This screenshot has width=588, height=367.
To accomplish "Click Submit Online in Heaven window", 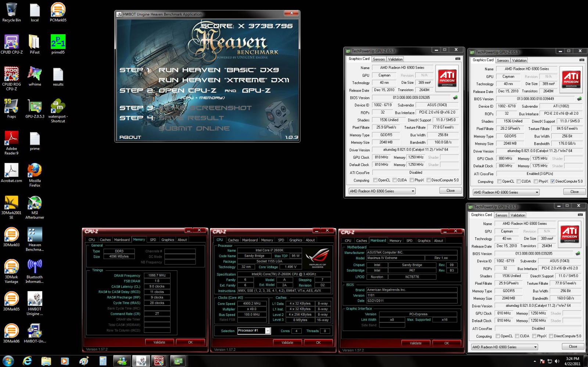I will coord(194,128).
